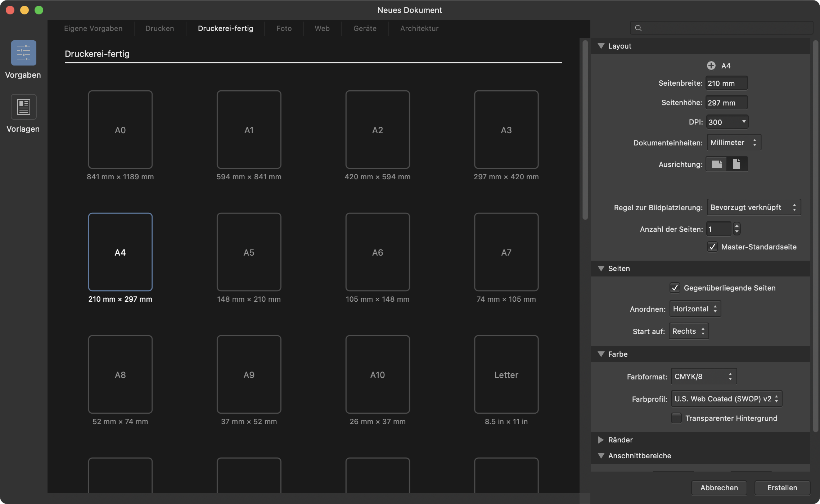The width and height of the screenshot is (820, 504).
Task: Choose the A7 page preset
Action: click(x=506, y=252)
